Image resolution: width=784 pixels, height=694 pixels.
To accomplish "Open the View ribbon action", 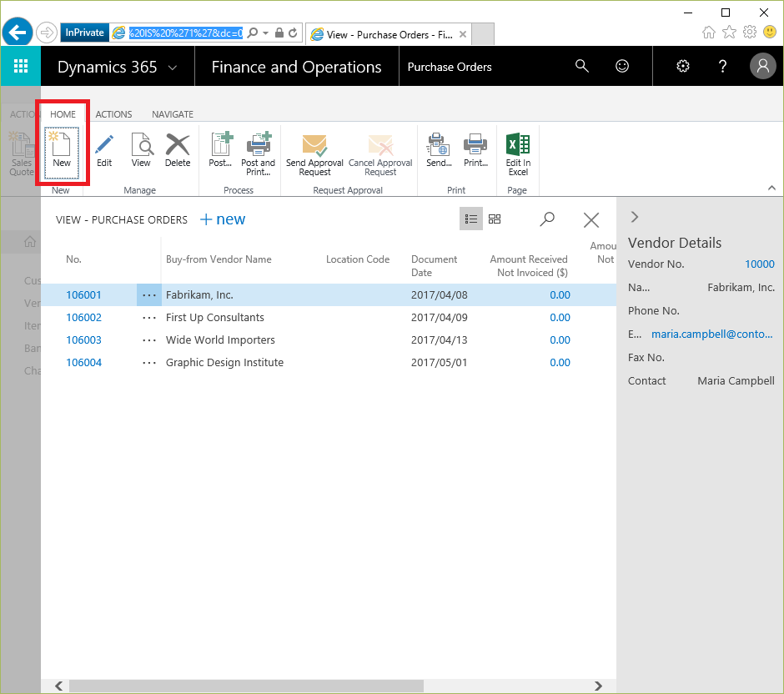I will (x=141, y=150).
